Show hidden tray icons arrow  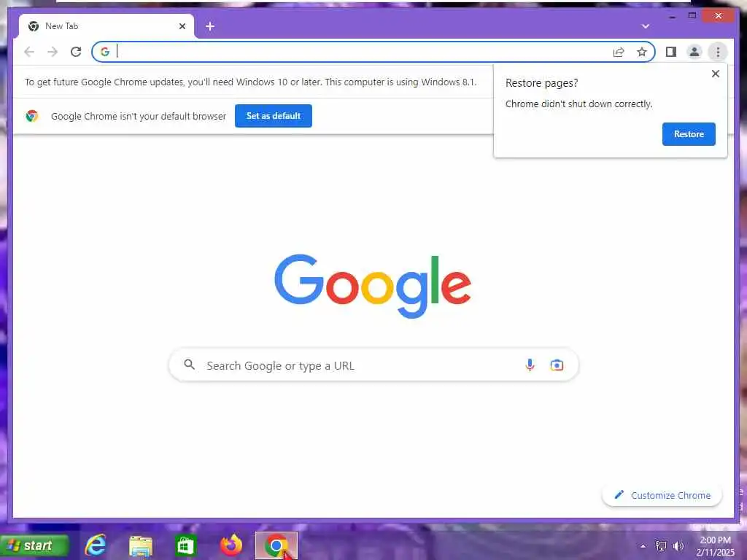click(643, 546)
